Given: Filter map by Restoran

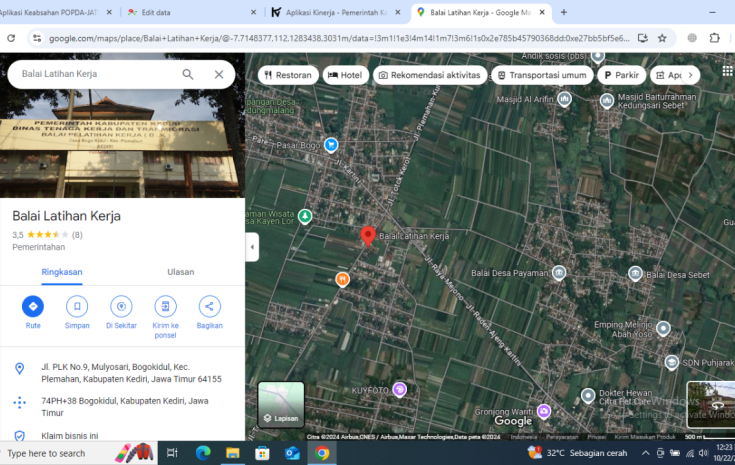Looking at the screenshot, I should point(288,75).
